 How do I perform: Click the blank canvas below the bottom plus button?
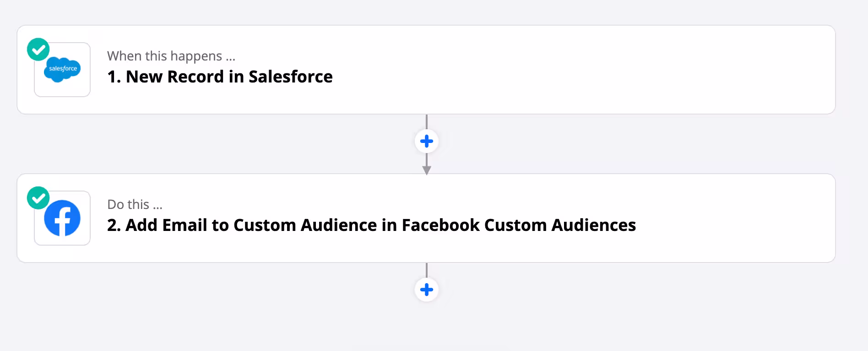(x=427, y=328)
